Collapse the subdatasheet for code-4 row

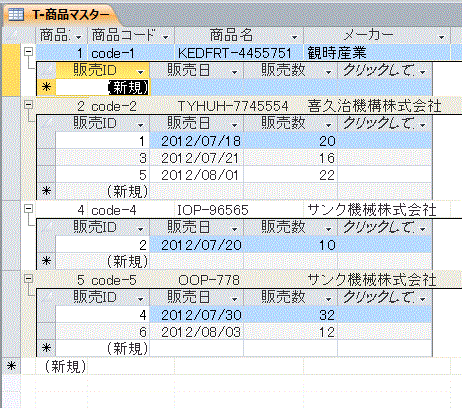(x=29, y=209)
